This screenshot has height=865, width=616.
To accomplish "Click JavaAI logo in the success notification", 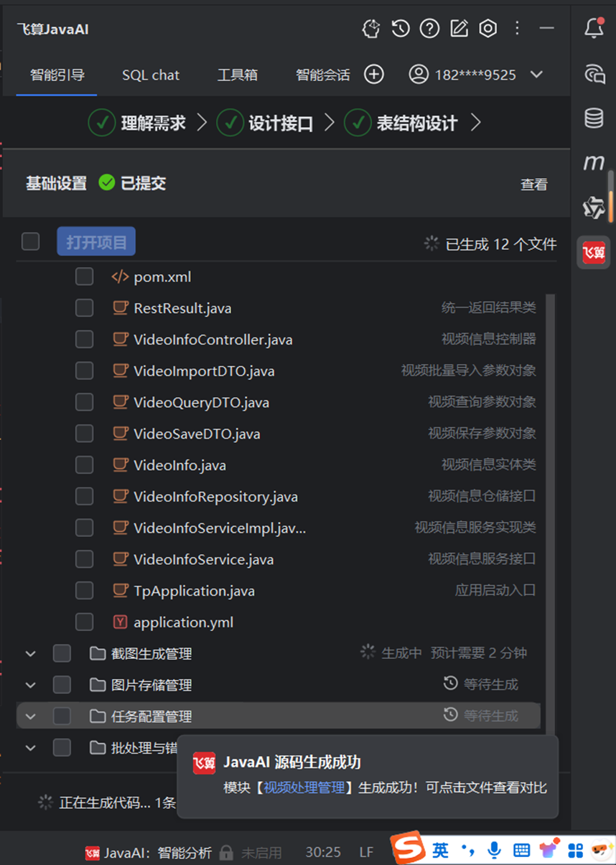I will 204,762.
